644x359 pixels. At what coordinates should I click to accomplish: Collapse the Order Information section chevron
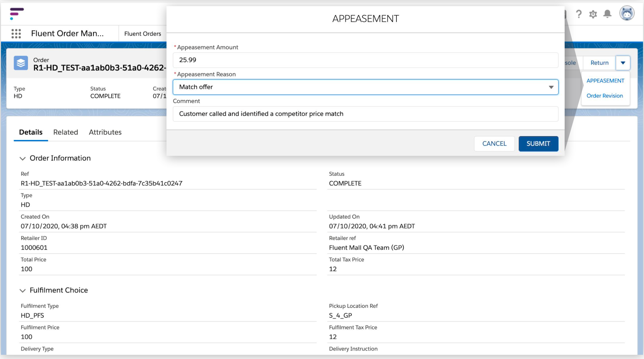(23, 158)
